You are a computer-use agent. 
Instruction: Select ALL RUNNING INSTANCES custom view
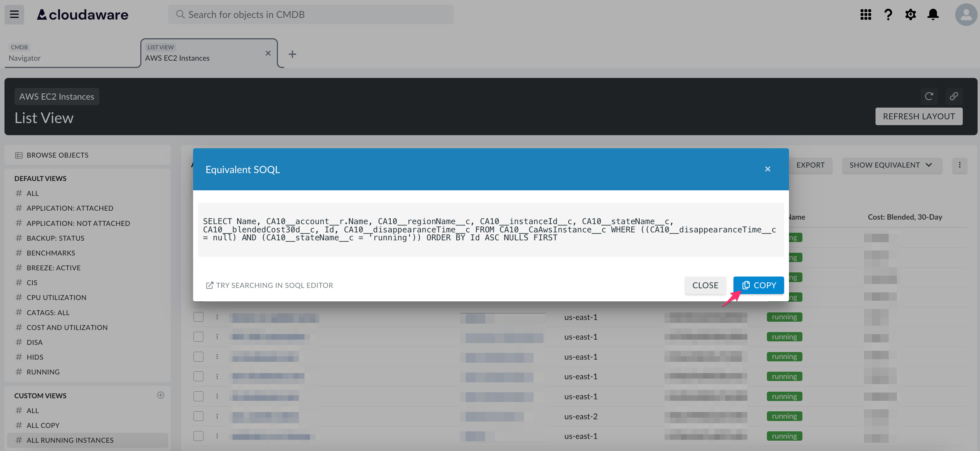pos(88,440)
